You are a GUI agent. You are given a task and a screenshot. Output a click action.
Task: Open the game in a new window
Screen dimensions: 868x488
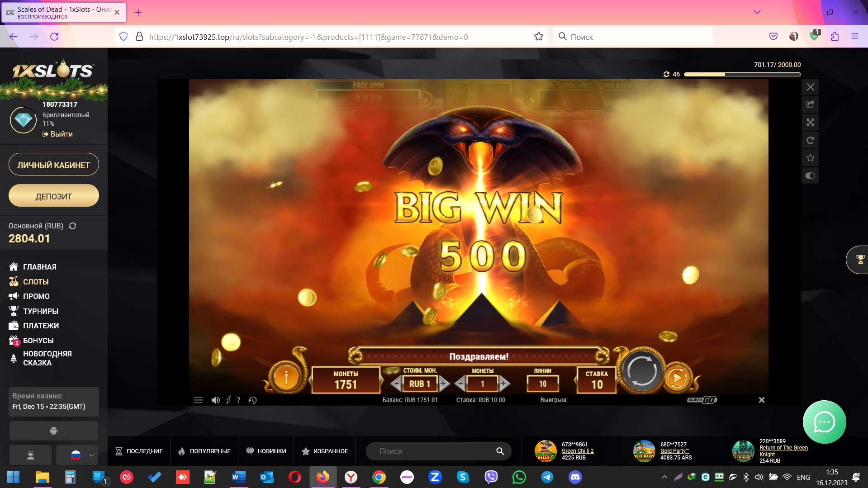pos(810,104)
